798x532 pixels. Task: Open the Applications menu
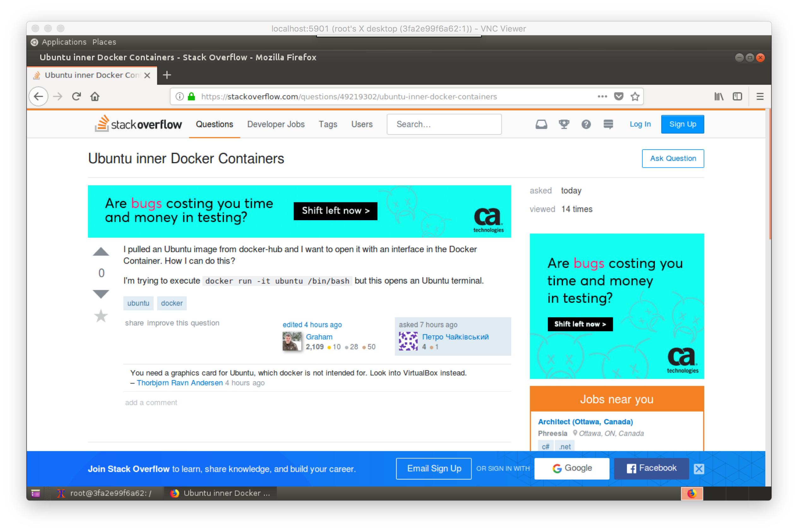[64, 42]
